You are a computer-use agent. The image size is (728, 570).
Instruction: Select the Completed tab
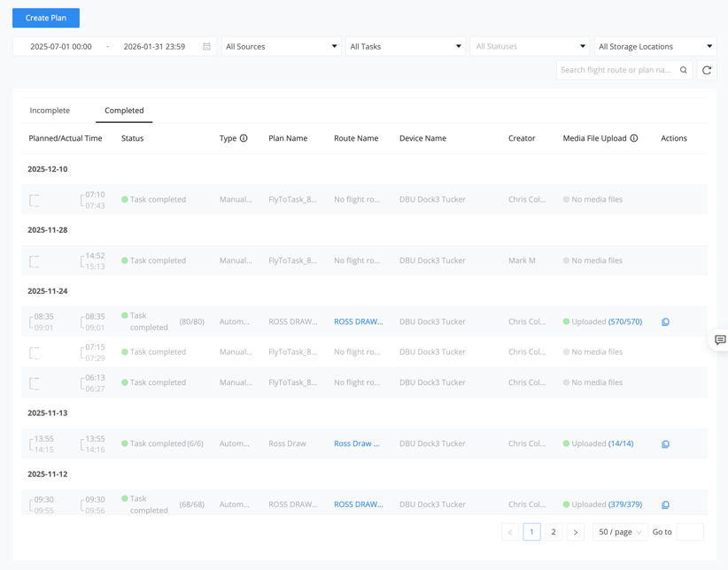(124, 111)
